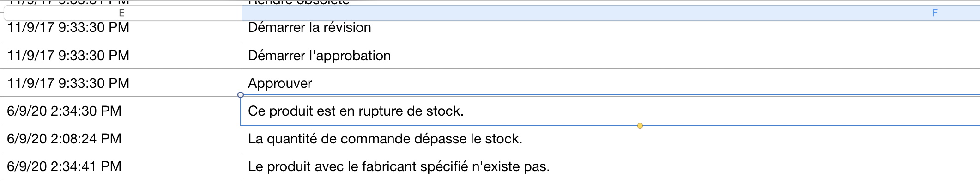Click the '6/9/20 2:08:24 PM' cell
Image resolution: width=980 pixels, height=185 pixels.
tap(121, 138)
